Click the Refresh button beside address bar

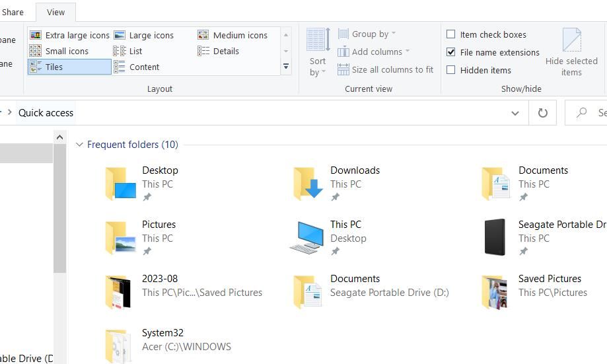[x=542, y=113]
